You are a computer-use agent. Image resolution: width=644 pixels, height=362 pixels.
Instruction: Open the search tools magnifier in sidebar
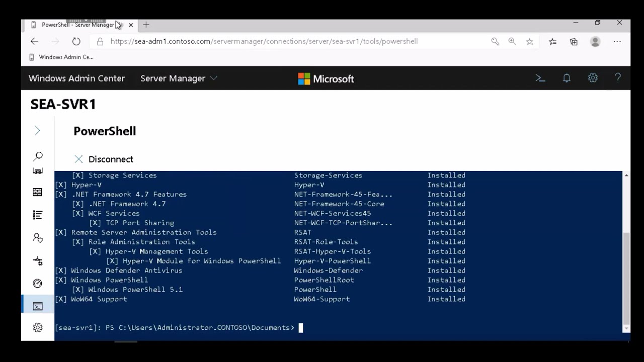(38, 156)
